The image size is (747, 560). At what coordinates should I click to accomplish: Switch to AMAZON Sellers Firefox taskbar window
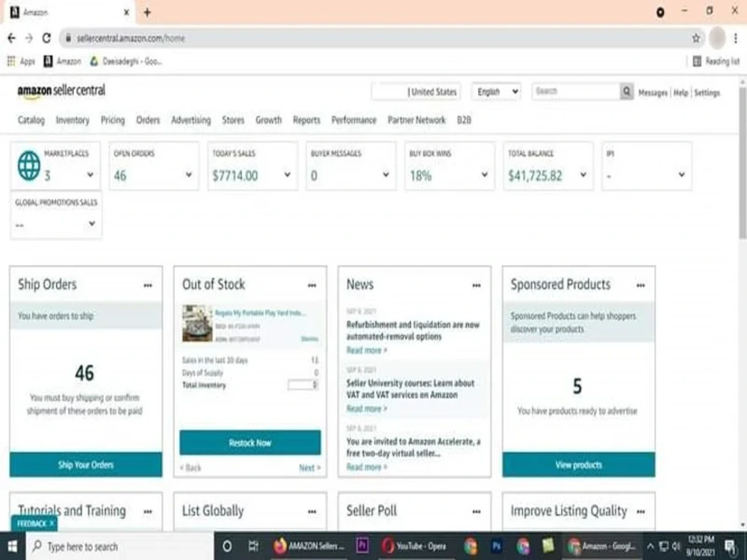tap(309, 547)
